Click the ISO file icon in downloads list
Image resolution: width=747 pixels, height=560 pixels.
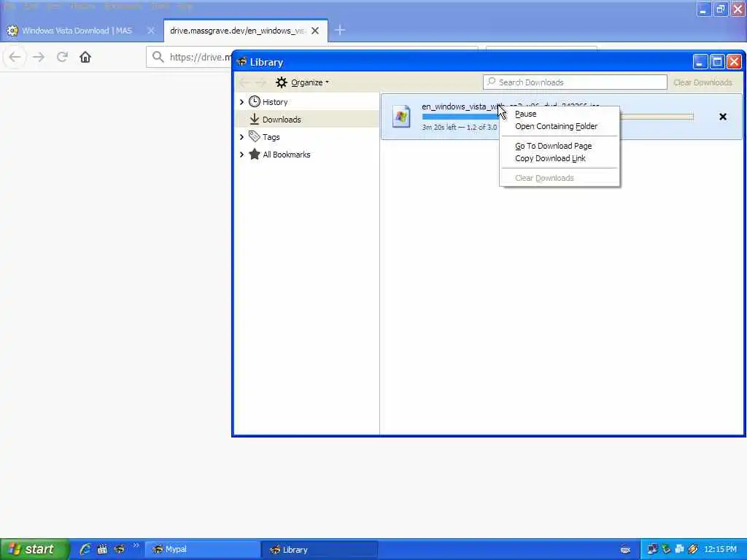click(401, 116)
